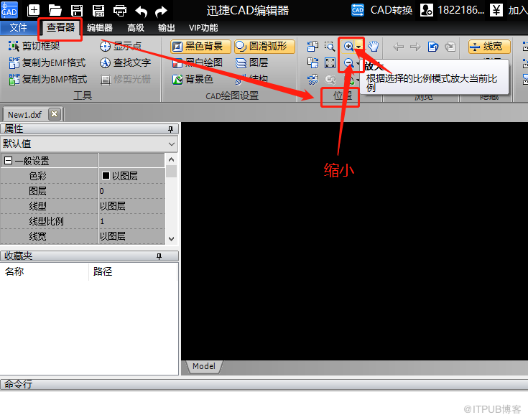
Task: Select the pan hand tool
Action: (374, 46)
